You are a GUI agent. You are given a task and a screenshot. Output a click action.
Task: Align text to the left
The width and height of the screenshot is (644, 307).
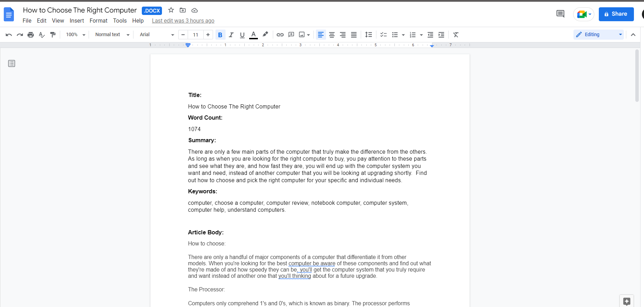321,35
